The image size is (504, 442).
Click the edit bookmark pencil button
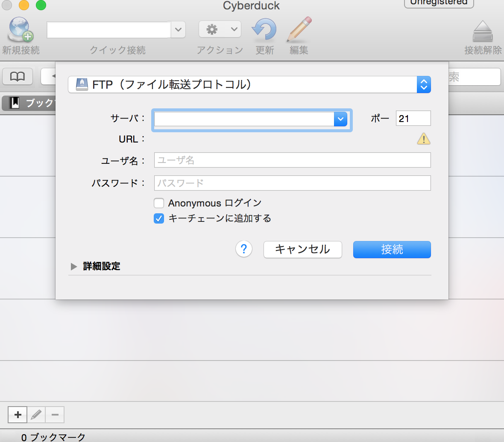[36, 415]
